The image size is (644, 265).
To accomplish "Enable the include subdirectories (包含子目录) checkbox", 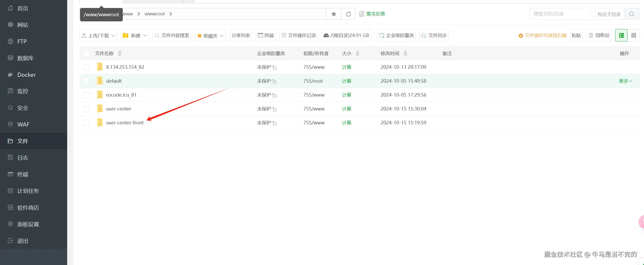I will pos(593,14).
